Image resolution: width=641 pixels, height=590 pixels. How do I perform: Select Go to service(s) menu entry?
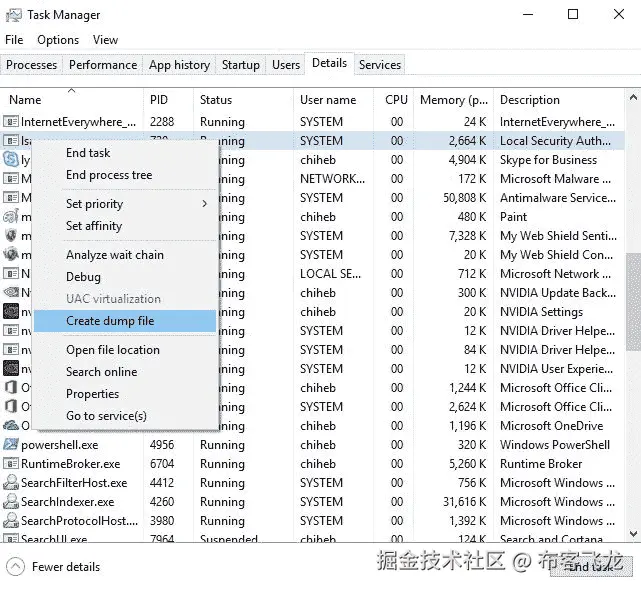click(106, 416)
